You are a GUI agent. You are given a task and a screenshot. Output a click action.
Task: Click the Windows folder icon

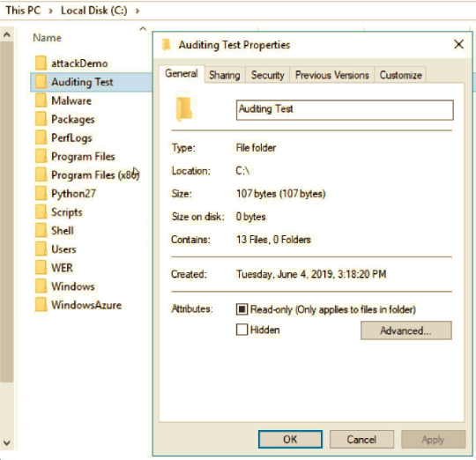pos(41,286)
